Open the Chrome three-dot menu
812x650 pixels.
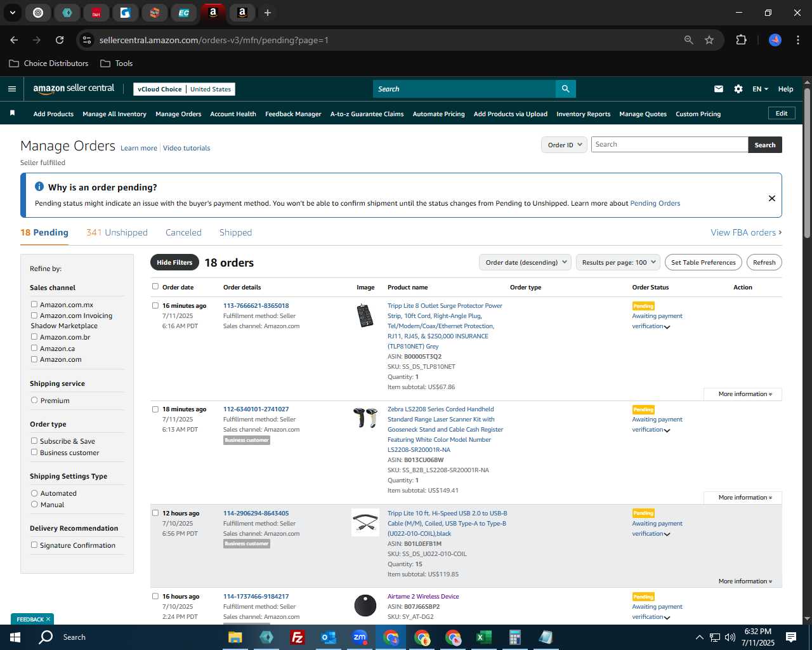click(x=797, y=40)
